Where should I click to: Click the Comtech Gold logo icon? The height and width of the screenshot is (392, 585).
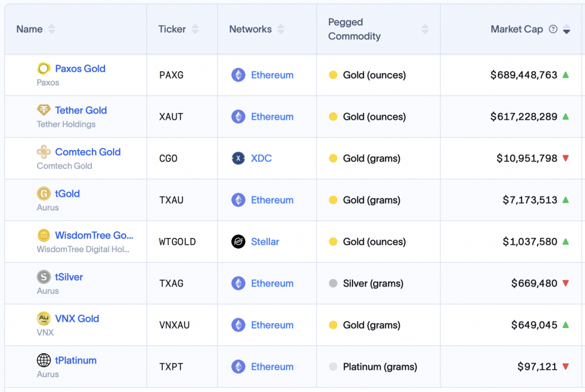tap(43, 152)
